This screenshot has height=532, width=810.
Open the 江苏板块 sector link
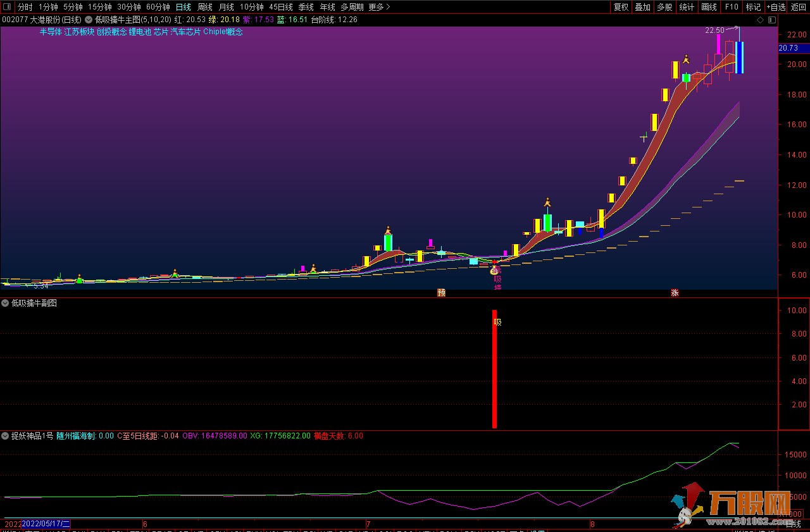point(79,32)
